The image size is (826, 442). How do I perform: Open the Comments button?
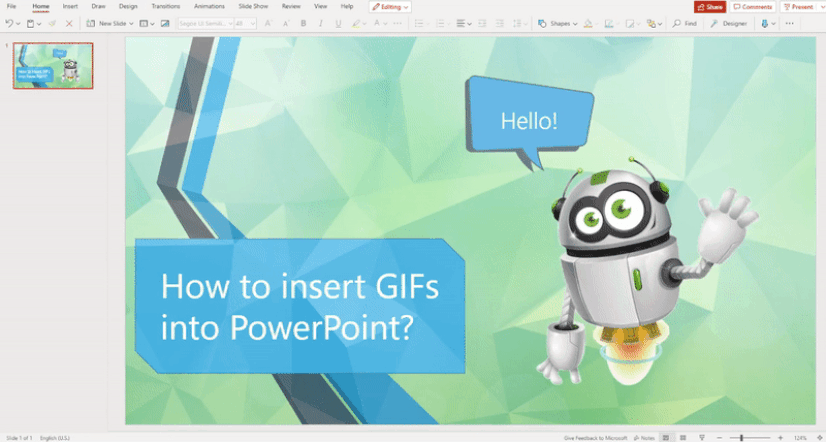coord(753,6)
